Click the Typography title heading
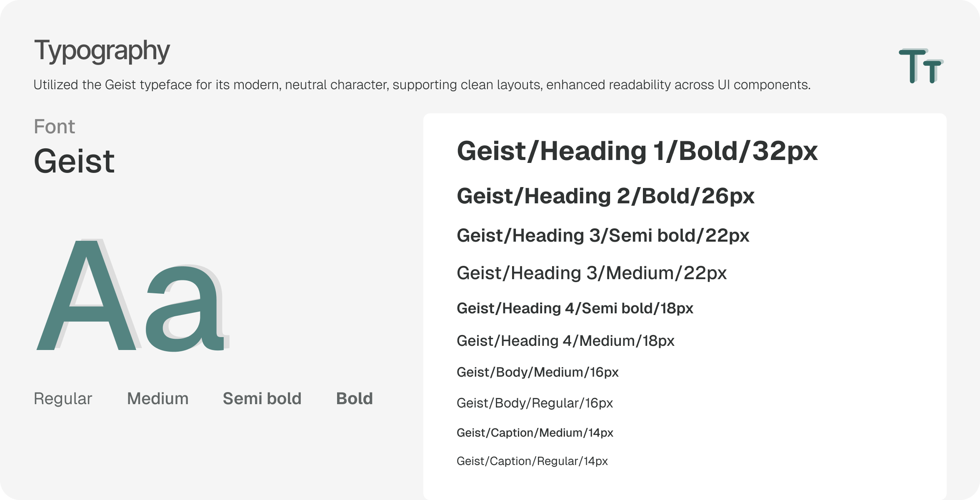This screenshot has height=500, width=980. 102,51
